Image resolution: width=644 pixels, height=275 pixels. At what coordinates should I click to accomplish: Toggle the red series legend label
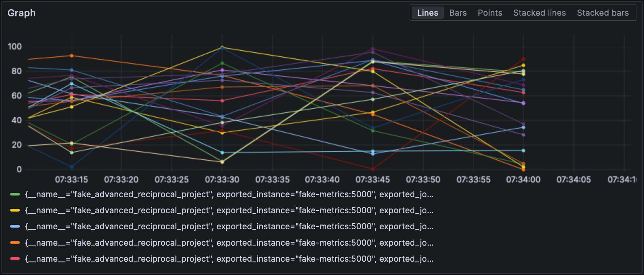click(x=229, y=259)
